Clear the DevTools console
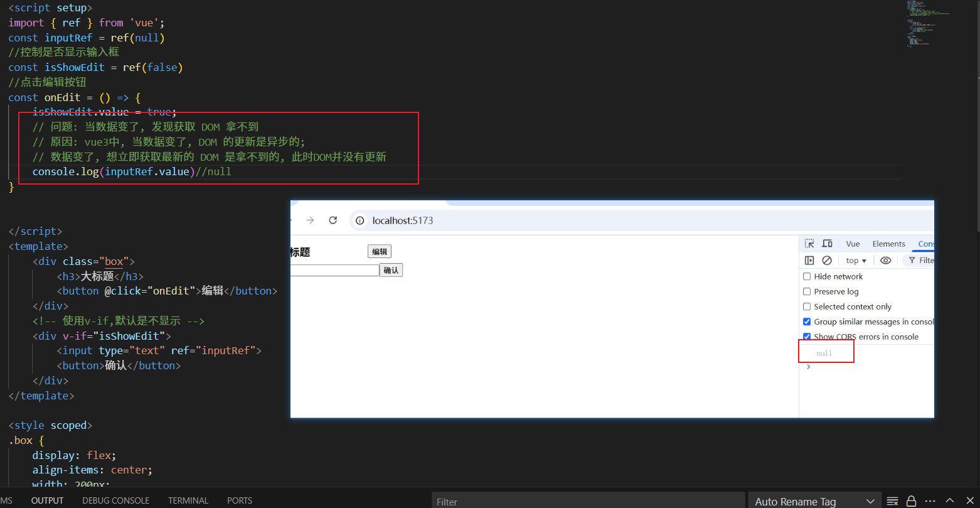This screenshot has width=980, height=508. (827, 261)
